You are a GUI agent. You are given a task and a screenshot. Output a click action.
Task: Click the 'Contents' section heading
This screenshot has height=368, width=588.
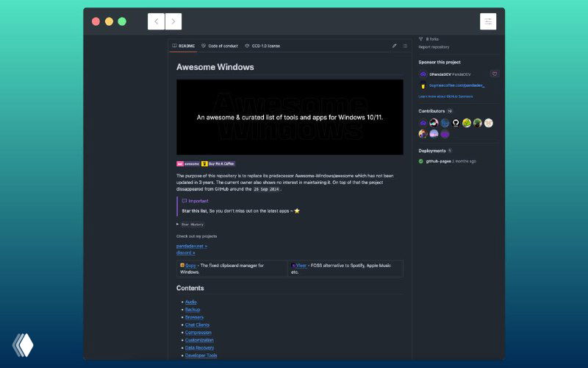pos(190,288)
